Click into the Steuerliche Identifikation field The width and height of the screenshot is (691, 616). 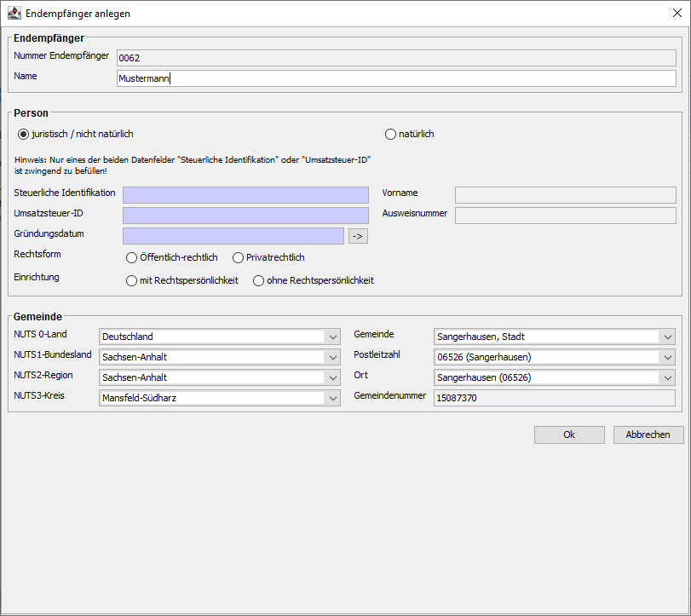(245, 195)
